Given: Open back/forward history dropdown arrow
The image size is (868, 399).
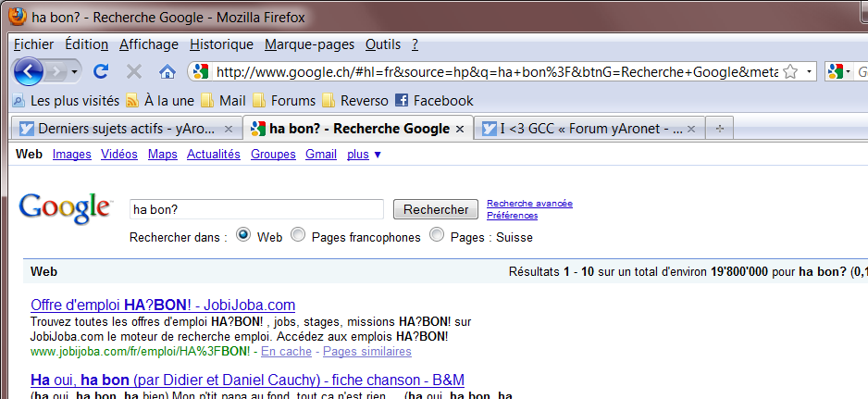Looking at the screenshot, I should tap(75, 71).
